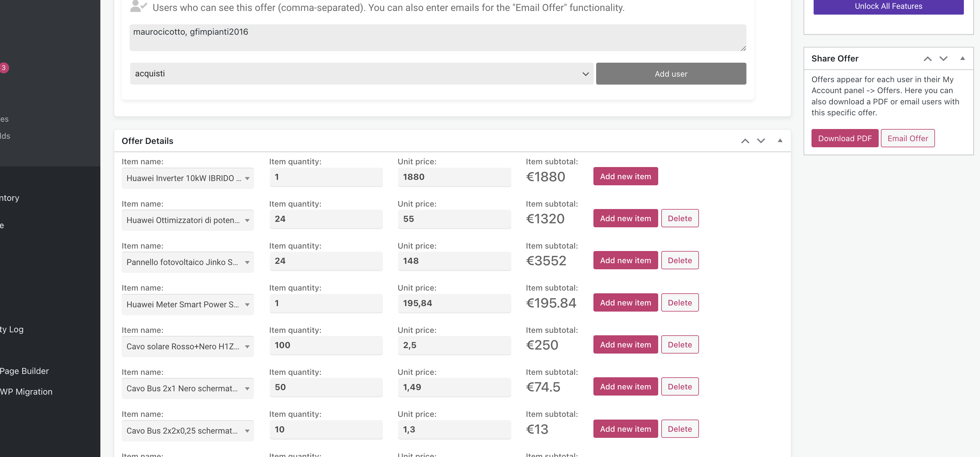Edit quantity 10 field
Screen dimensions: 980x457
tap(326, 430)
